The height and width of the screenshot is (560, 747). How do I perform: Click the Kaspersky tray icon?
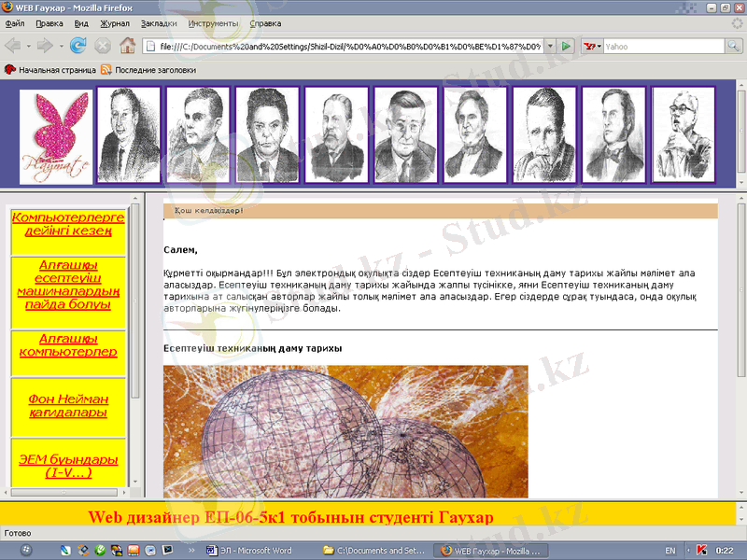point(701,551)
